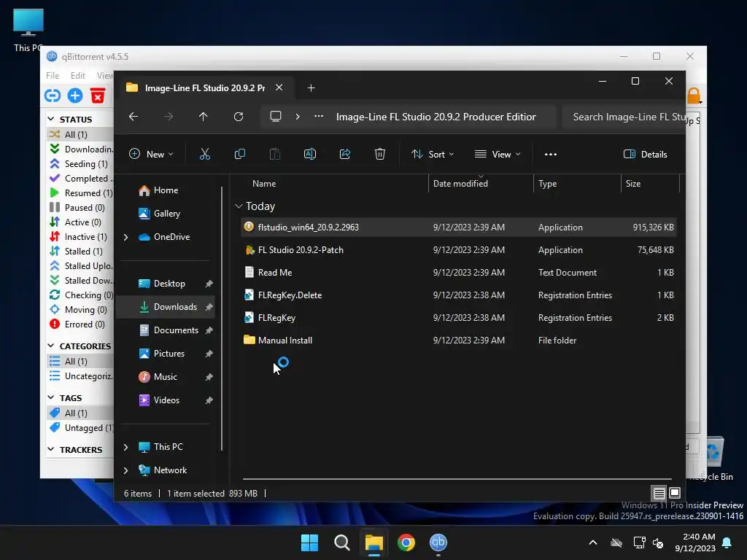Click Google Chrome on the taskbar
The image size is (747, 560).
pos(406,542)
